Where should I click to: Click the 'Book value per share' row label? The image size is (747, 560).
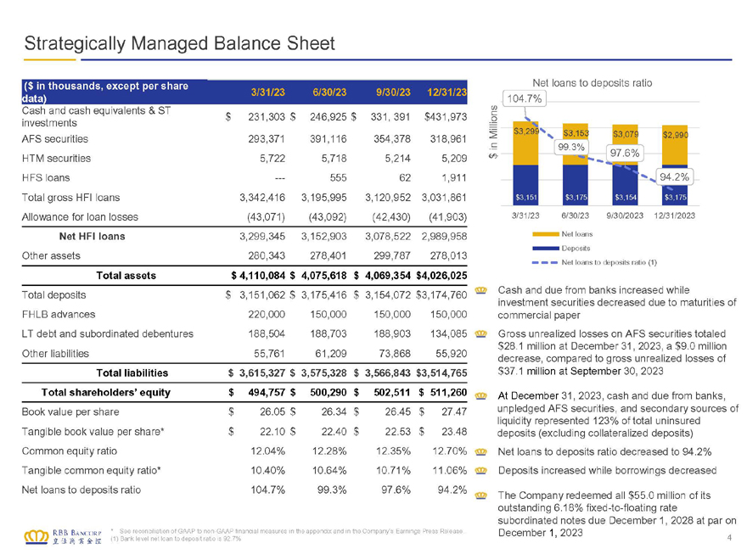click(70, 412)
